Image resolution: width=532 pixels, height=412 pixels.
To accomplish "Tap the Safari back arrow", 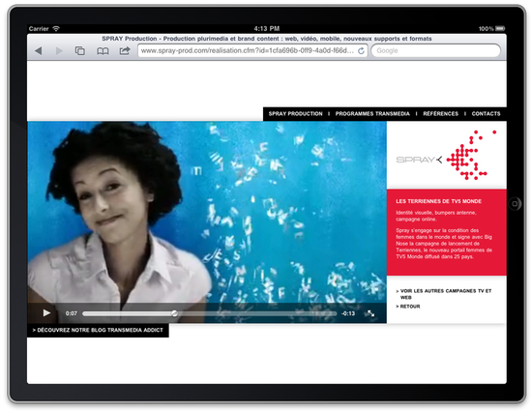I will (39, 51).
